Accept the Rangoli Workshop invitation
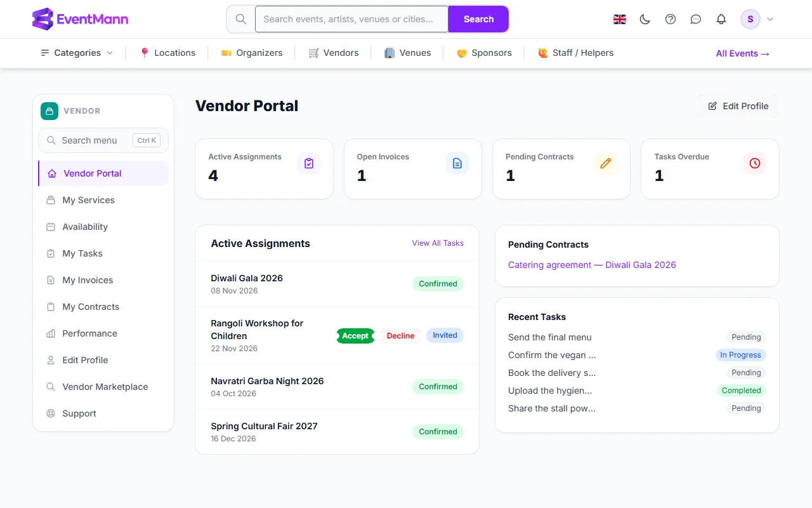Image resolution: width=812 pixels, height=508 pixels. (355, 336)
